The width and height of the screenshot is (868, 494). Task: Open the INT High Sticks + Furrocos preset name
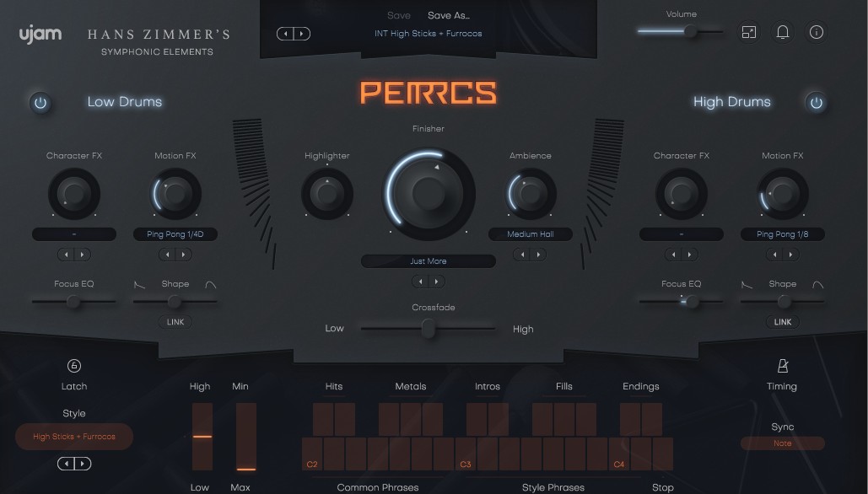click(428, 34)
